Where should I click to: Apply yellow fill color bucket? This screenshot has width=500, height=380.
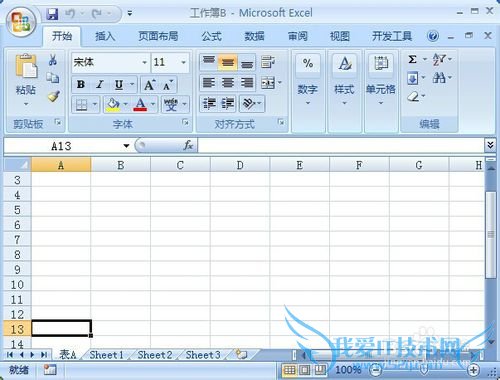point(113,105)
